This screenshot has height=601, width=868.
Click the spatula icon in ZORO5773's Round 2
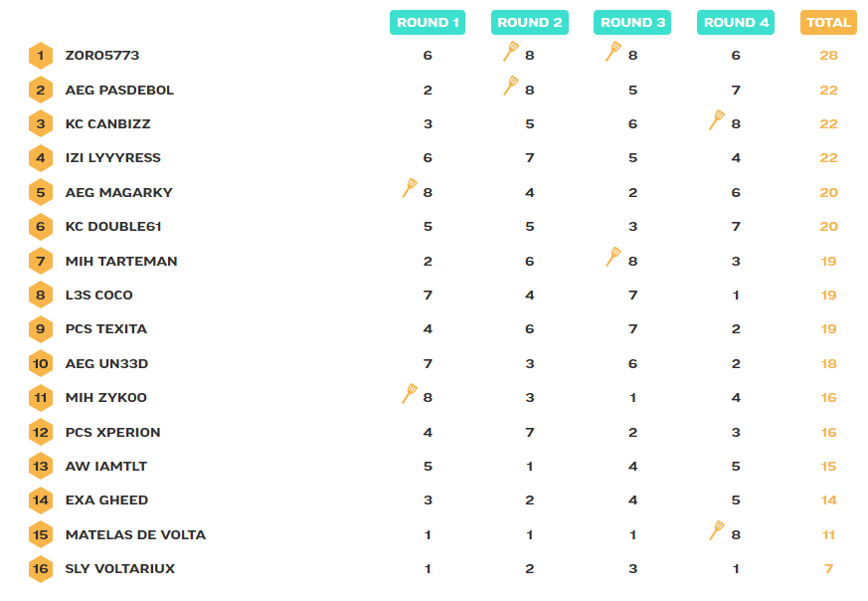[511, 52]
